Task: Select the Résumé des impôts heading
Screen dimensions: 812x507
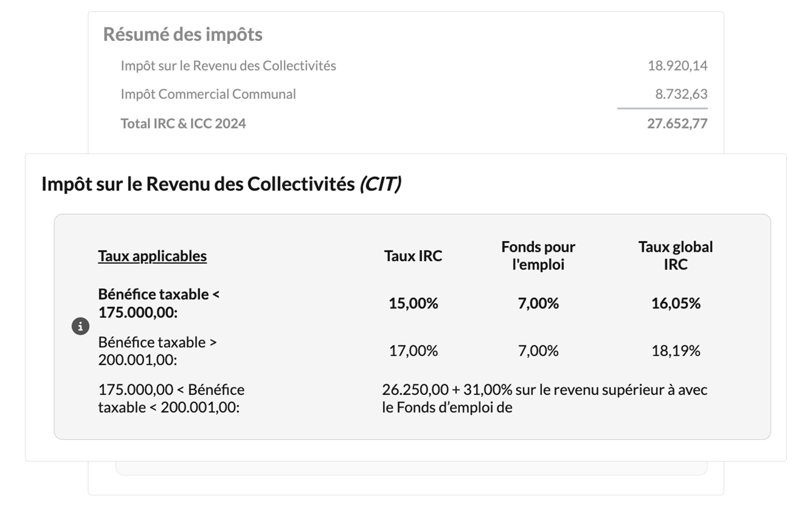Action: click(183, 34)
